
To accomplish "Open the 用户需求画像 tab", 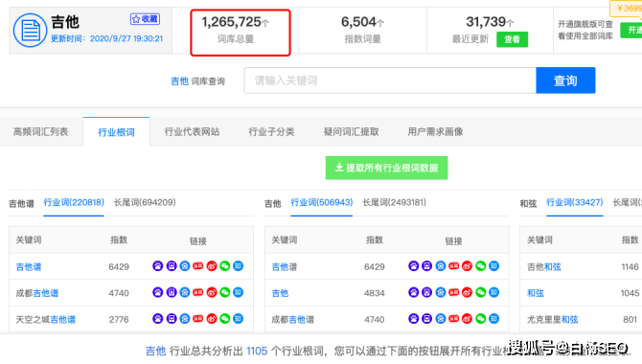I will coord(435,132).
